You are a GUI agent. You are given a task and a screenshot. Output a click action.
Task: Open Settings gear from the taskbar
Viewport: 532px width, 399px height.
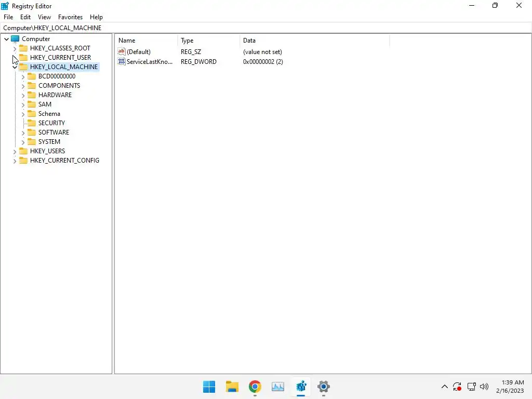pos(324,387)
